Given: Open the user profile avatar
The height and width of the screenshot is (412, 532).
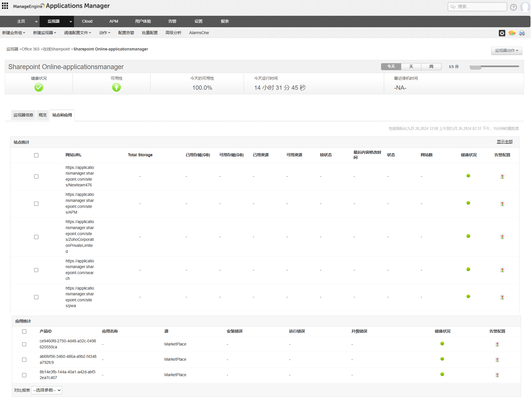Looking at the screenshot, I should click(525, 7).
